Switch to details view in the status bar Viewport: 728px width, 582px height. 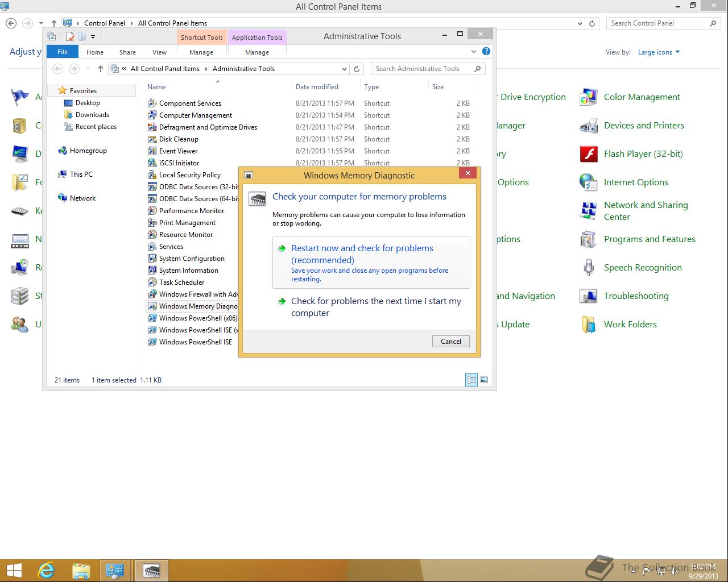[471, 380]
